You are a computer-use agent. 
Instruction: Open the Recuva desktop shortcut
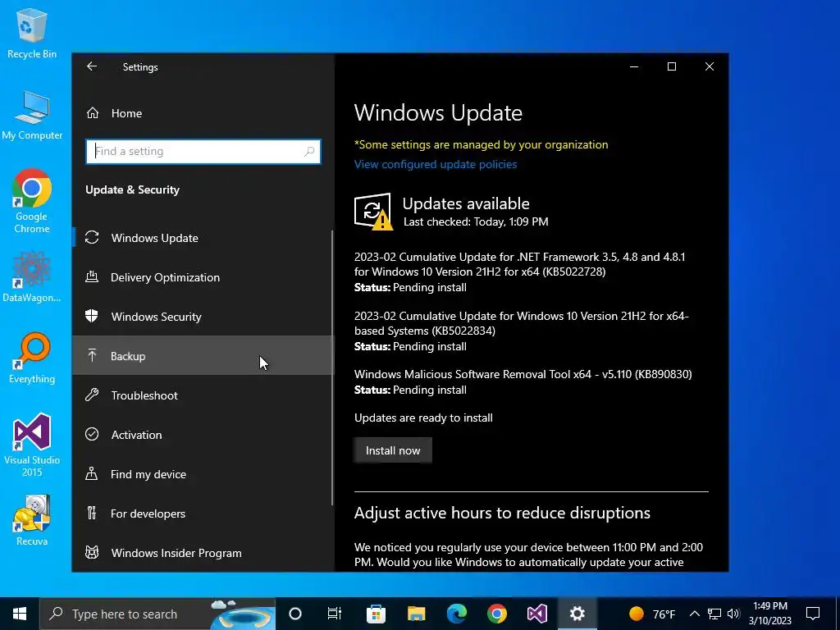click(32, 520)
